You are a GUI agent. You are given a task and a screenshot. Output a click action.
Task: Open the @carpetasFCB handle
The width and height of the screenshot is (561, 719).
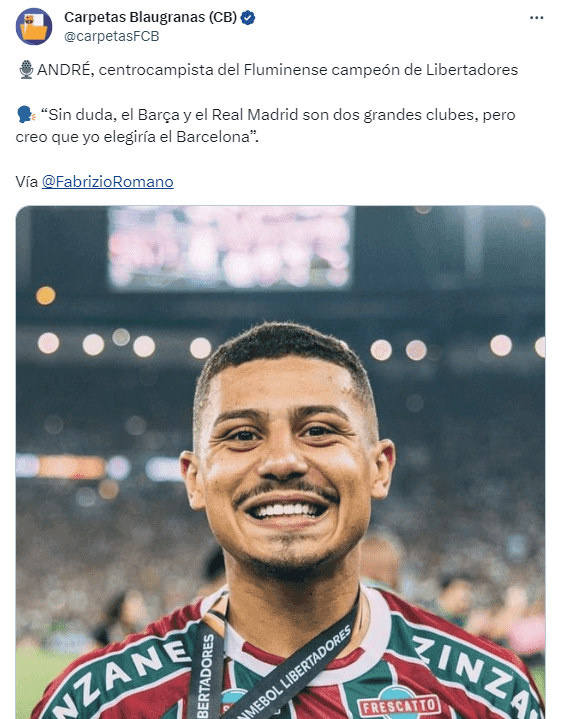tap(111, 36)
